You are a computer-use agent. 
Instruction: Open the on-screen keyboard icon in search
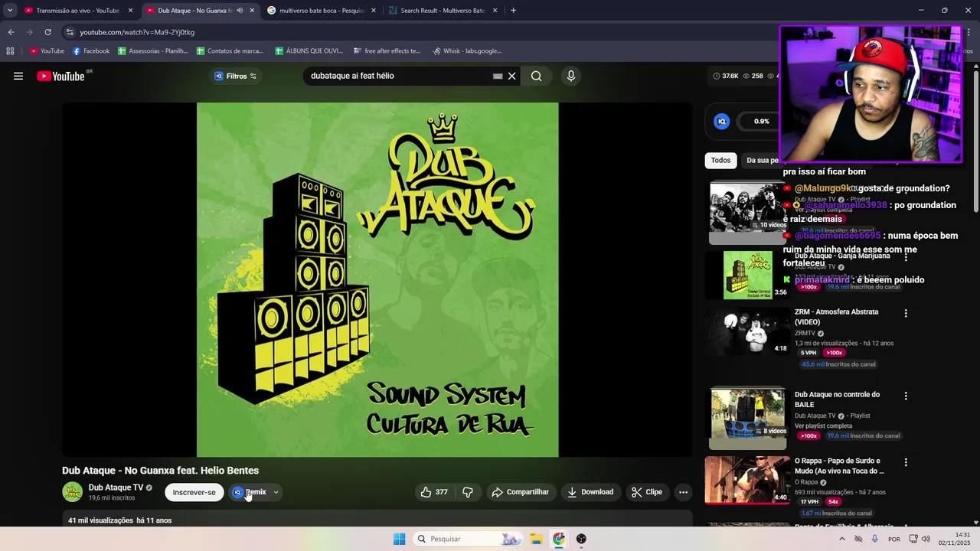[498, 77]
